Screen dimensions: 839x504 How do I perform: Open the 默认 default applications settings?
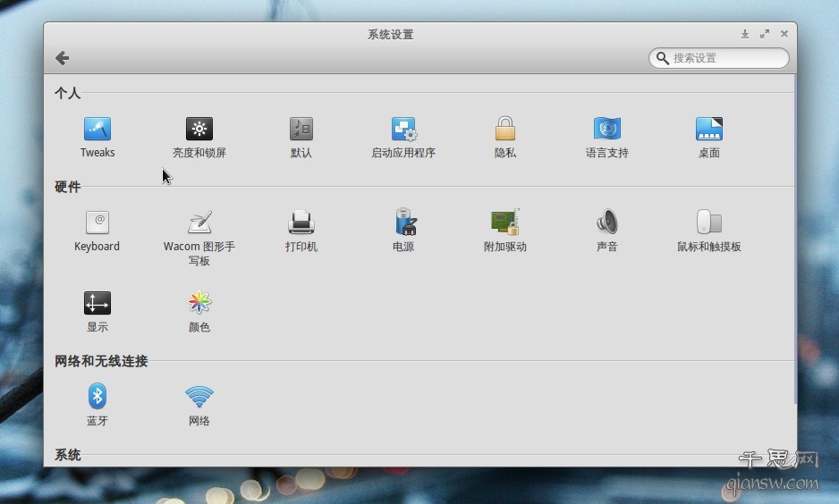click(301, 138)
